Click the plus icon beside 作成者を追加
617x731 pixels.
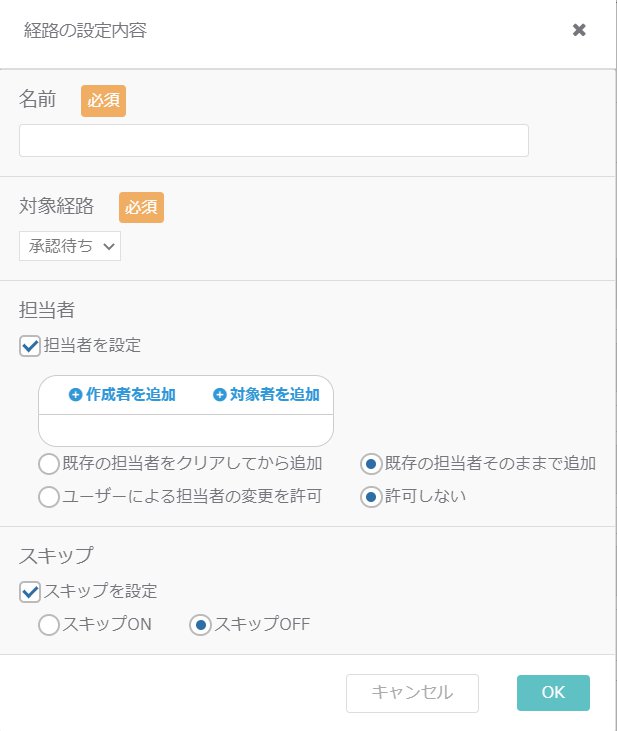point(75,395)
